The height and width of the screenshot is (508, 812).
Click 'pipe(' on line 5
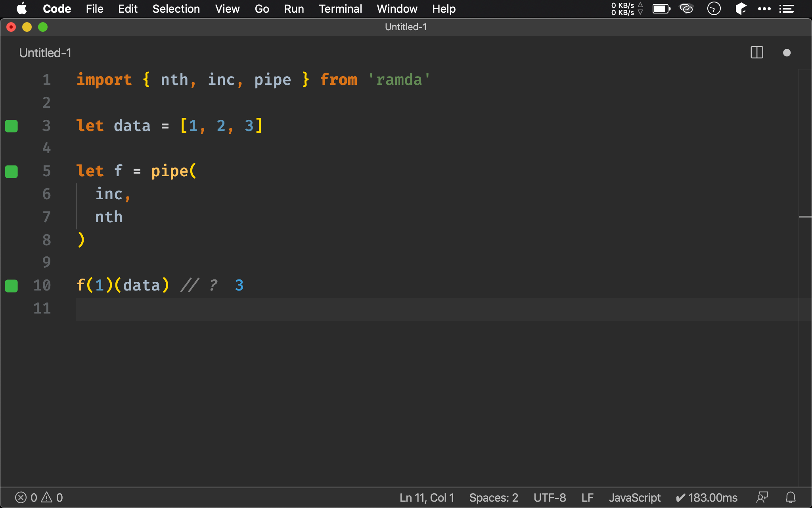174,171
